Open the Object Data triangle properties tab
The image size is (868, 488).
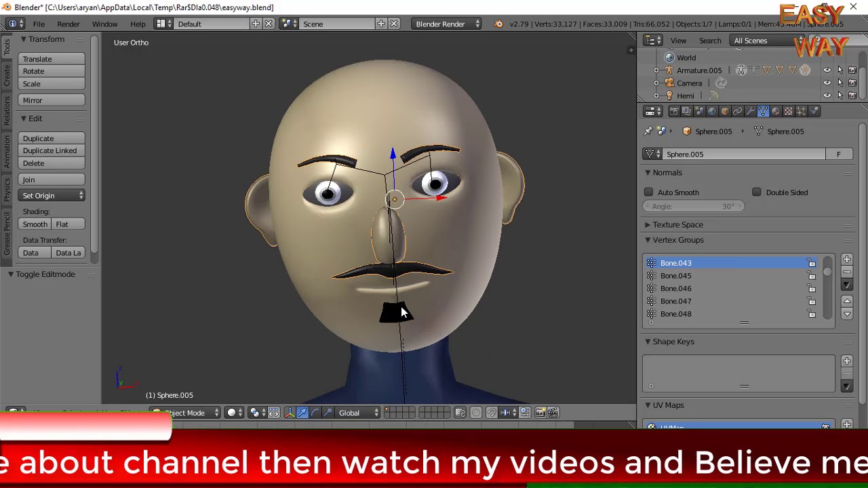tap(763, 111)
